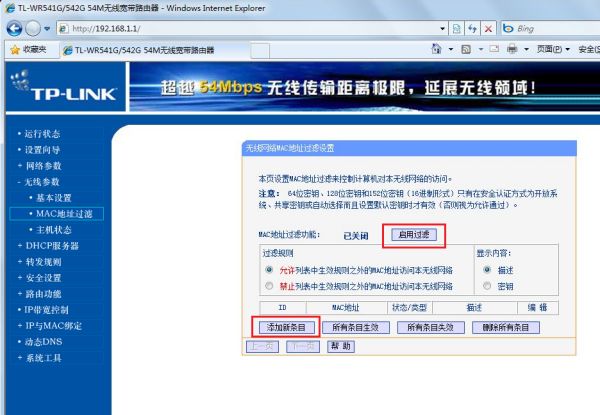The width and height of the screenshot is (600, 415).
Task: Collapse 无线参数 in the sidebar
Action: pyautogui.click(x=42, y=182)
